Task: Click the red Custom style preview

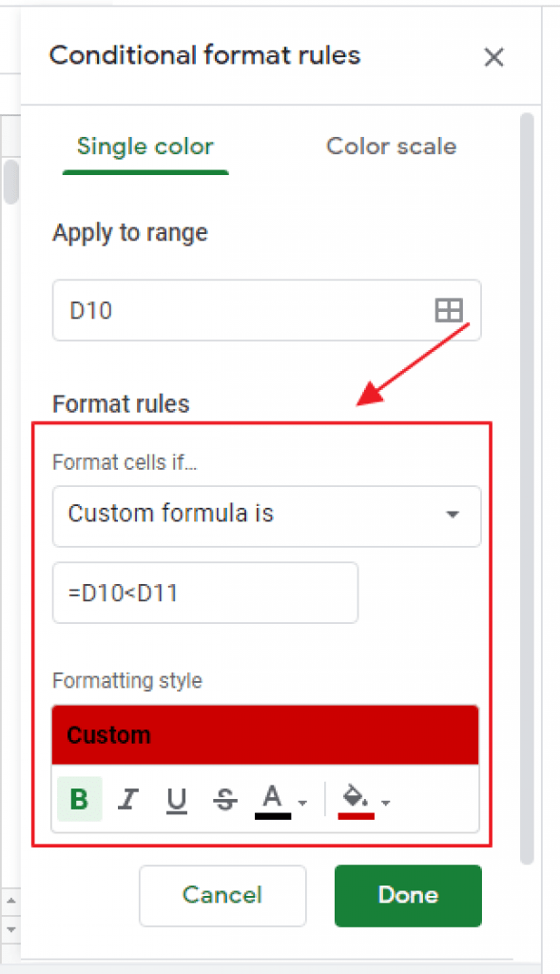Action: tap(264, 735)
